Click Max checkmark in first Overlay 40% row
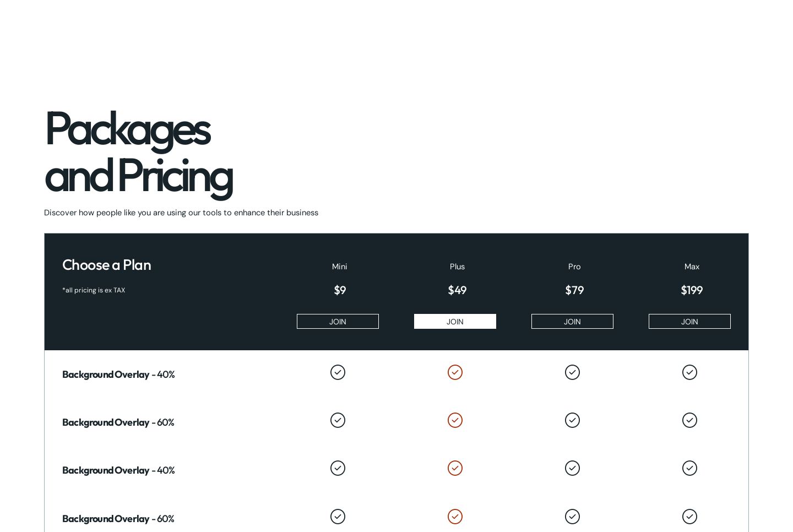 pyautogui.click(x=689, y=372)
